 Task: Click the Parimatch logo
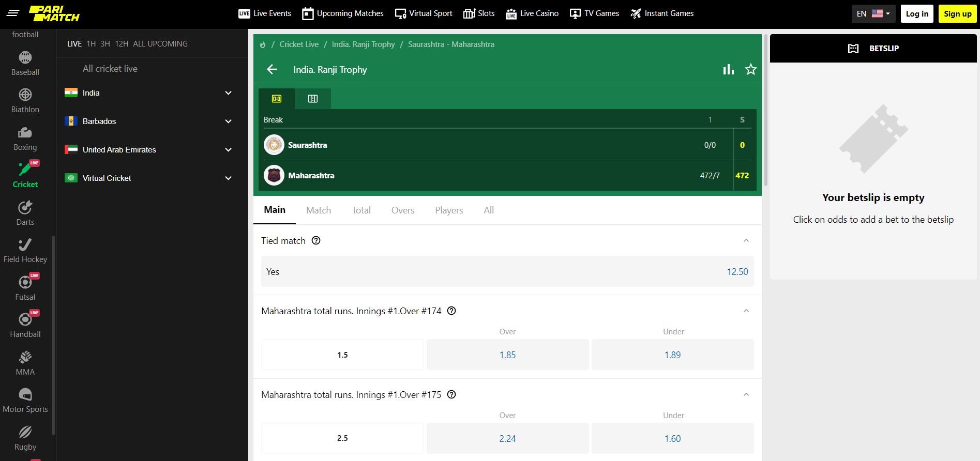pyautogui.click(x=54, y=14)
